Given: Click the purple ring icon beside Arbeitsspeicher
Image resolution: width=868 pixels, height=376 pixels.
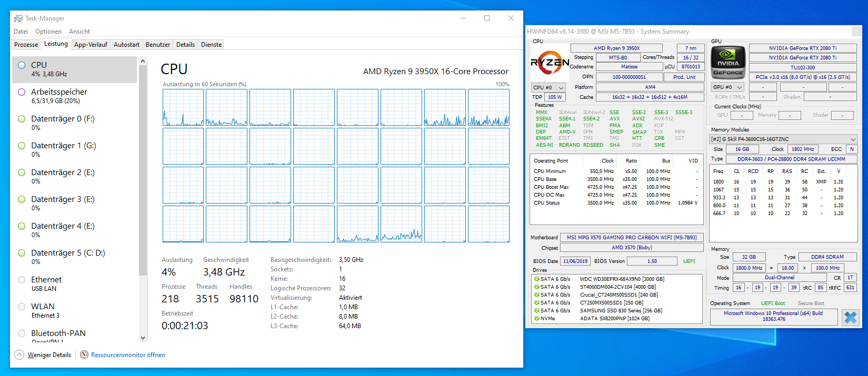Looking at the screenshot, I should 22,92.
